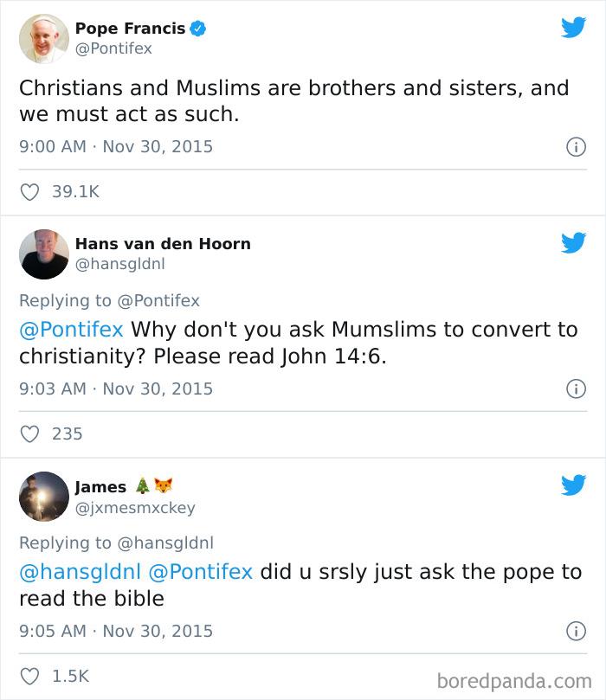Click the 9:00 AM Nov 30 2015 timestamp
This screenshot has width=606, height=700.
(x=117, y=144)
